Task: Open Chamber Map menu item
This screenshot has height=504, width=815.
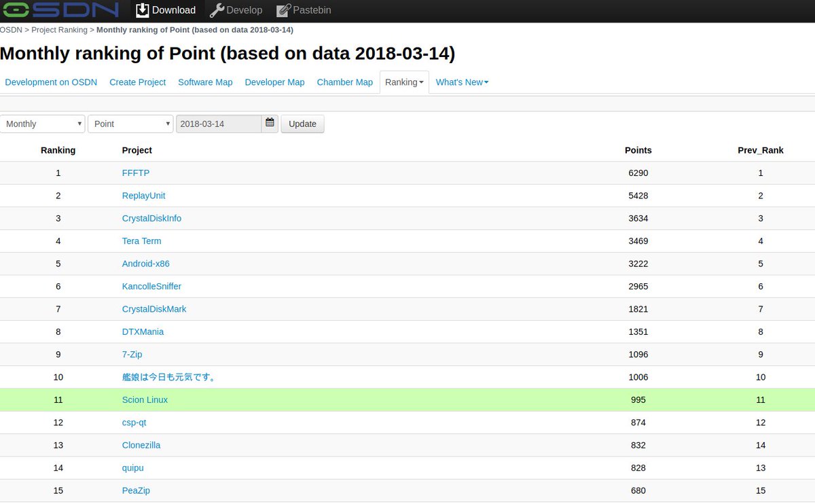Action: click(x=345, y=82)
